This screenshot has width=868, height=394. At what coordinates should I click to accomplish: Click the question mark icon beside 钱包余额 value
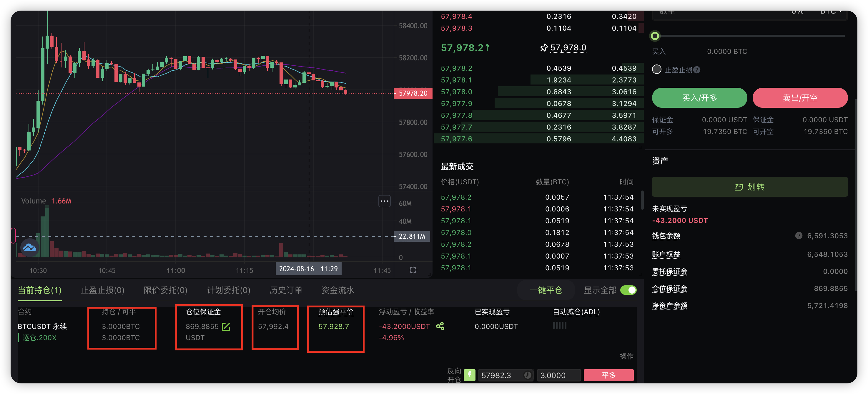click(x=799, y=236)
